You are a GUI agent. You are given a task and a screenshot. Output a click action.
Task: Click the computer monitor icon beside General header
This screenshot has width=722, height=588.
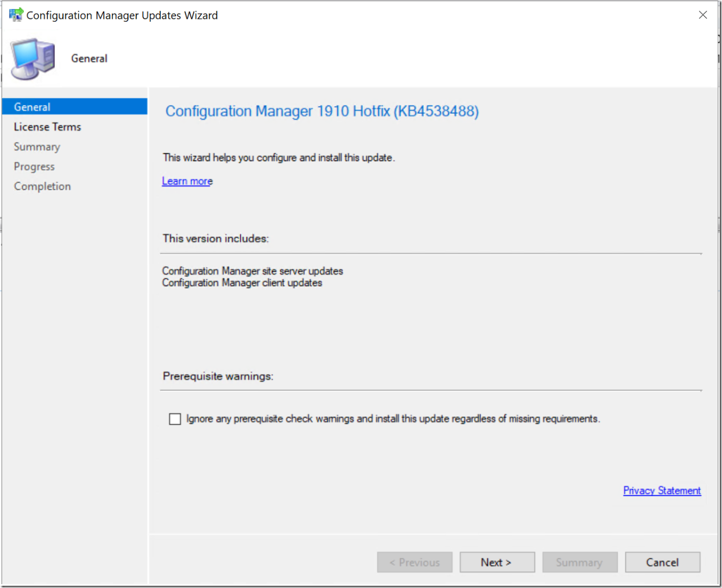32,57
